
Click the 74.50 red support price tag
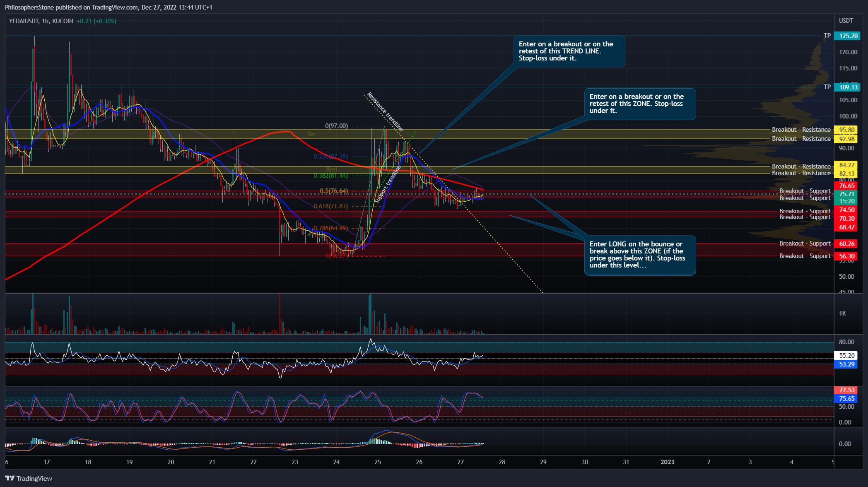pos(846,210)
